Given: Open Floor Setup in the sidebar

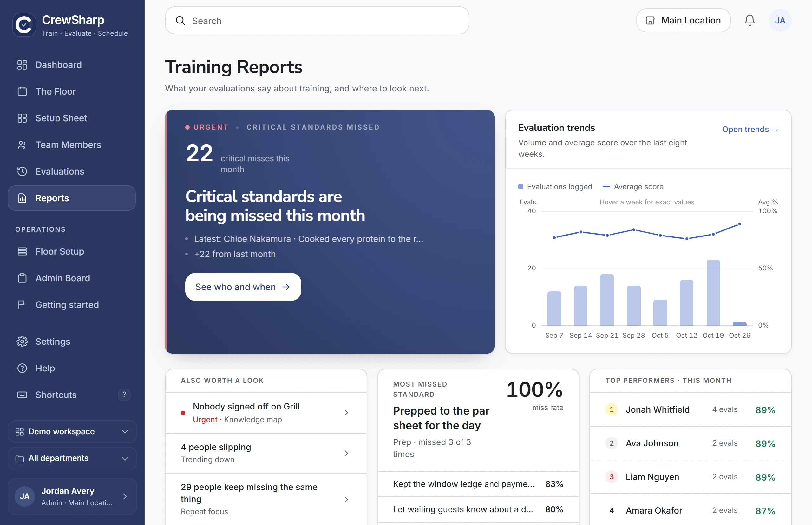Looking at the screenshot, I should (x=72, y=251).
